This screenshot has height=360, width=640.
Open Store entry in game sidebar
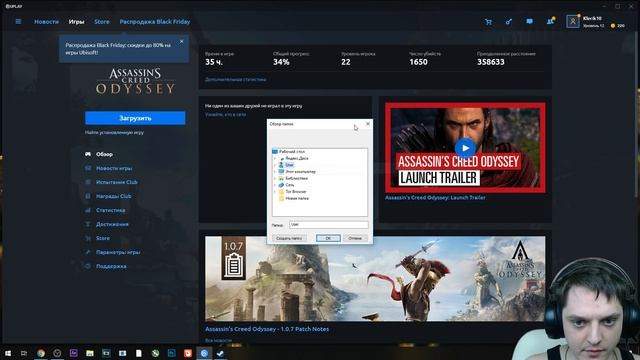pyautogui.click(x=103, y=238)
